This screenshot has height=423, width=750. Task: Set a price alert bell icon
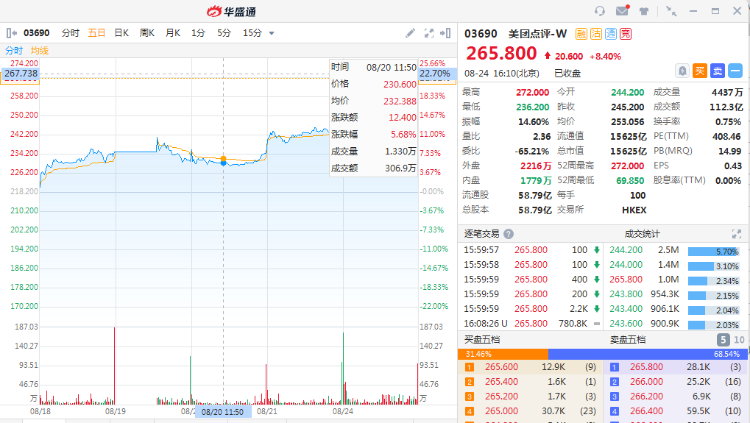683,71
